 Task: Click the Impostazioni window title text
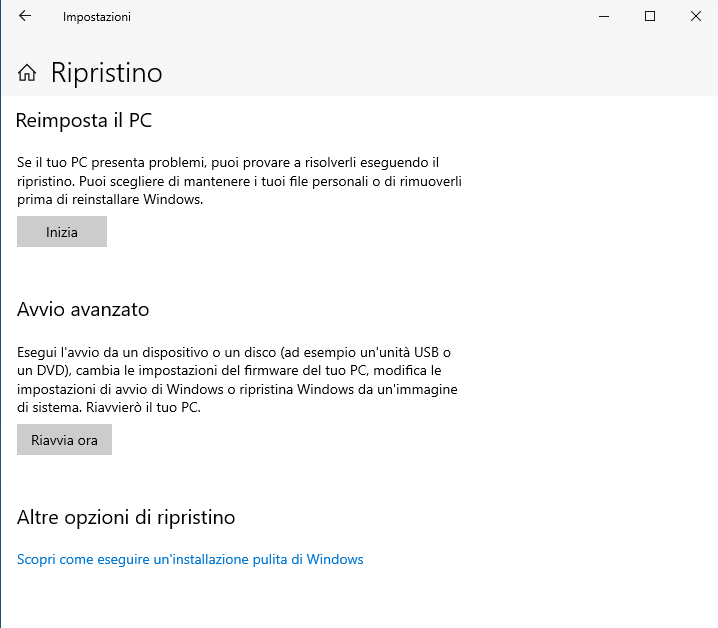point(96,17)
